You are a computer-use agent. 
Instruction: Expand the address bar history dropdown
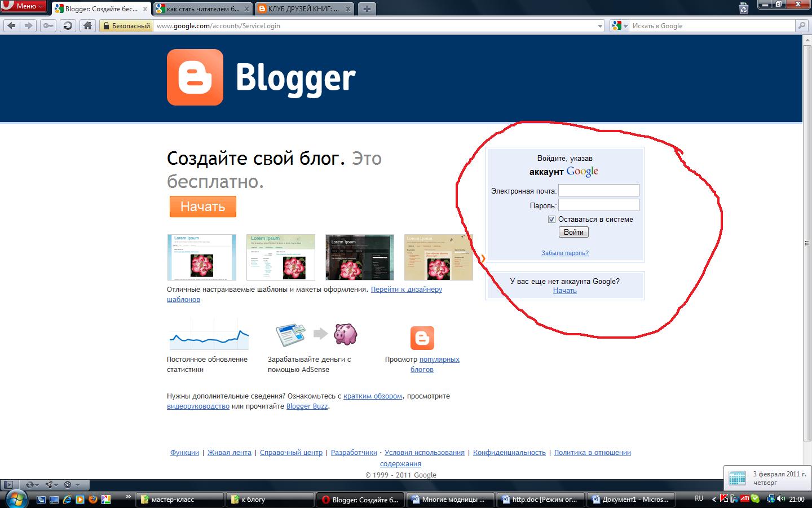599,26
